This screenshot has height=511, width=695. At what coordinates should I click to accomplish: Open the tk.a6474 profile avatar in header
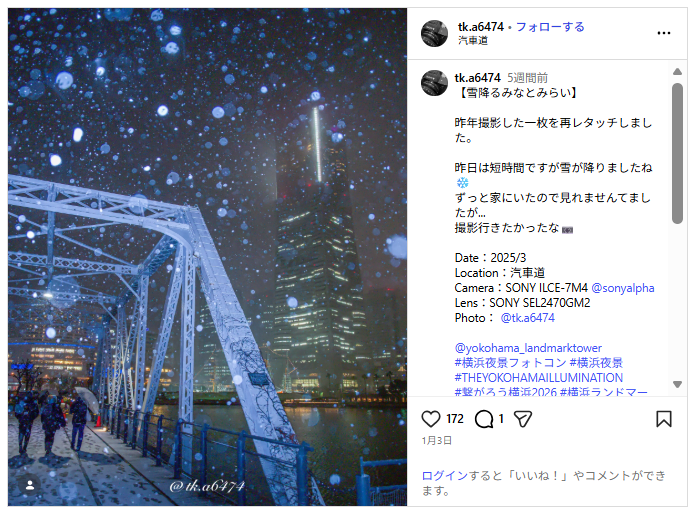[434, 33]
